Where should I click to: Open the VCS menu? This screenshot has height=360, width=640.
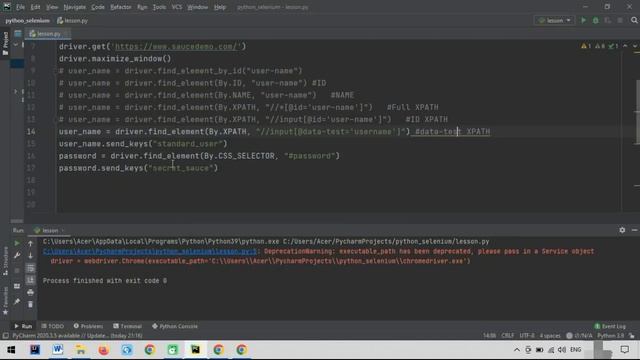(x=177, y=7)
